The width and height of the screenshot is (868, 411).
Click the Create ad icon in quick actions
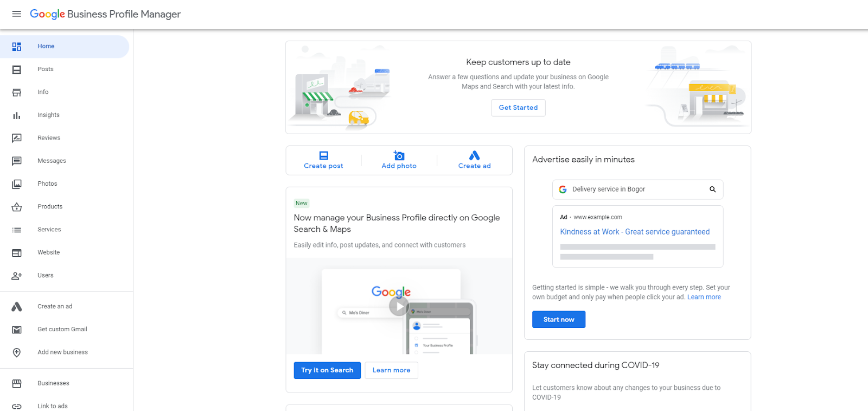[x=475, y=155]
